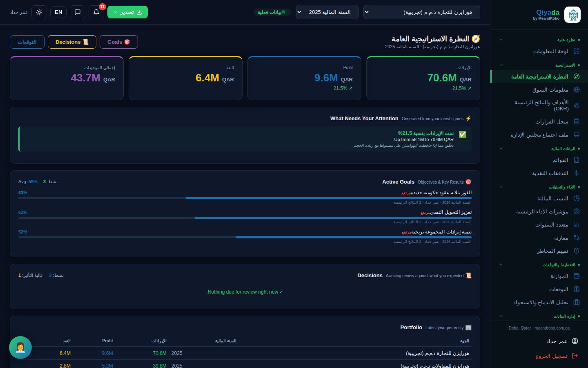Switch language with EN button
The height and width of the screenshot is (368, 588).
tap(58, 12)
